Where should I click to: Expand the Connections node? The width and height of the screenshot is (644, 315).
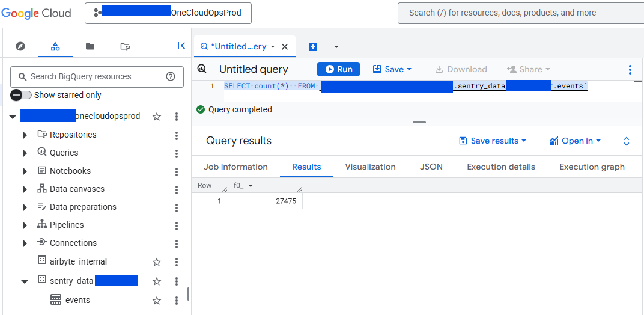point(25,243)
